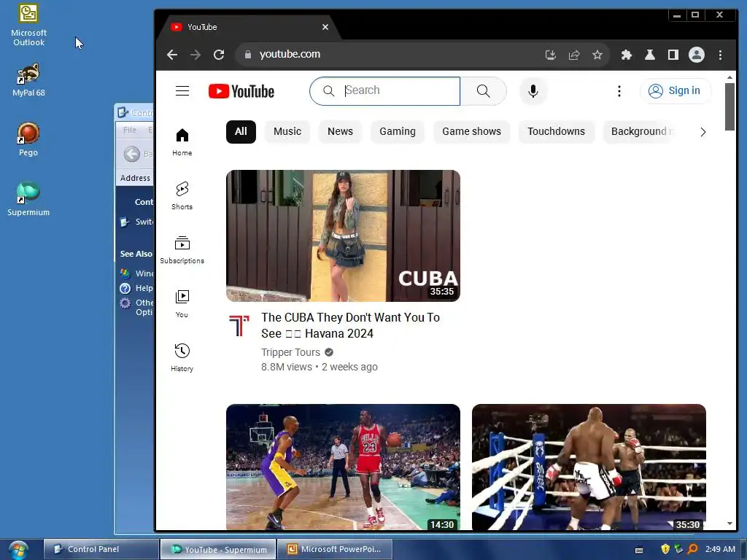Open the Windows Start button

tap(18, 550)
